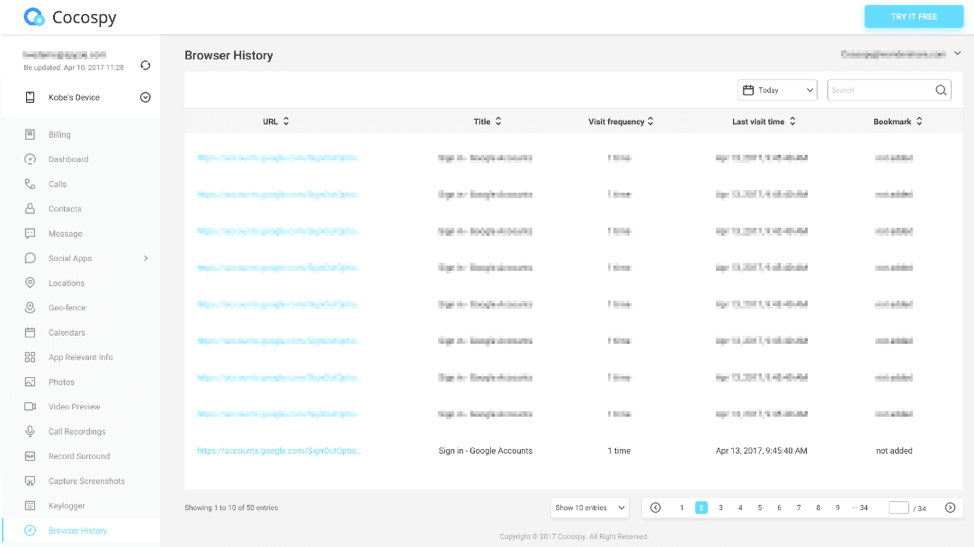
Task: Click the Locations pin icon
Action: click(x=30, y=283)
